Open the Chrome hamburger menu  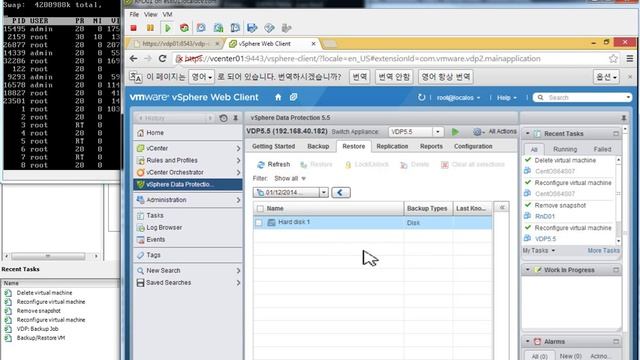pos(630,59)
